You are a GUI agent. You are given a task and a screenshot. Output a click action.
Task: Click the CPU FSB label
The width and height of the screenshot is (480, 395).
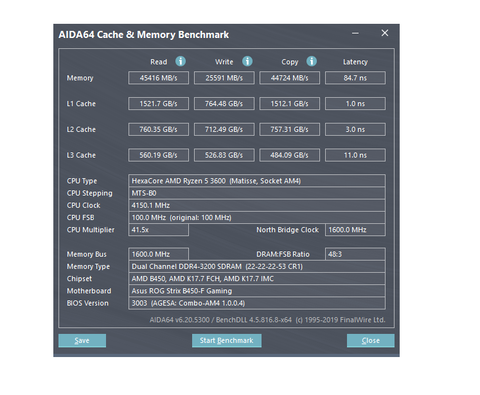pyautogui.click(x=80, y=218)
